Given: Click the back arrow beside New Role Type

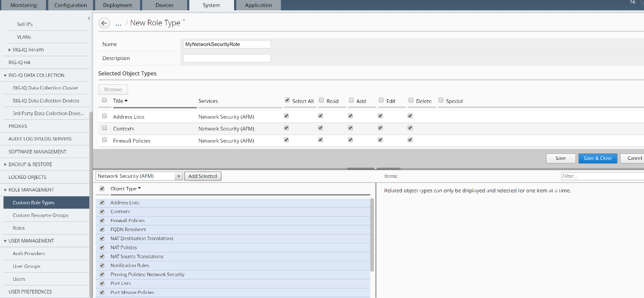Looking at the screenshot, I should tap(104, 23).
